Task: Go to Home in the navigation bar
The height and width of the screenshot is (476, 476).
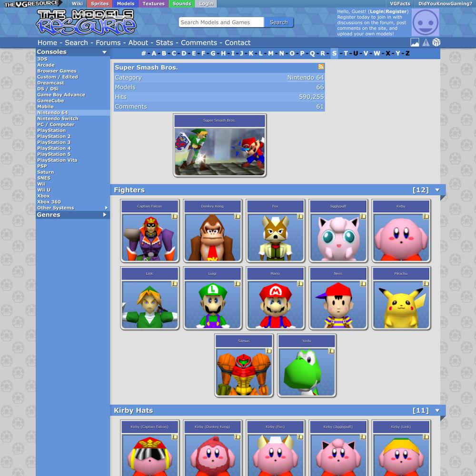Action: [47, 43]
